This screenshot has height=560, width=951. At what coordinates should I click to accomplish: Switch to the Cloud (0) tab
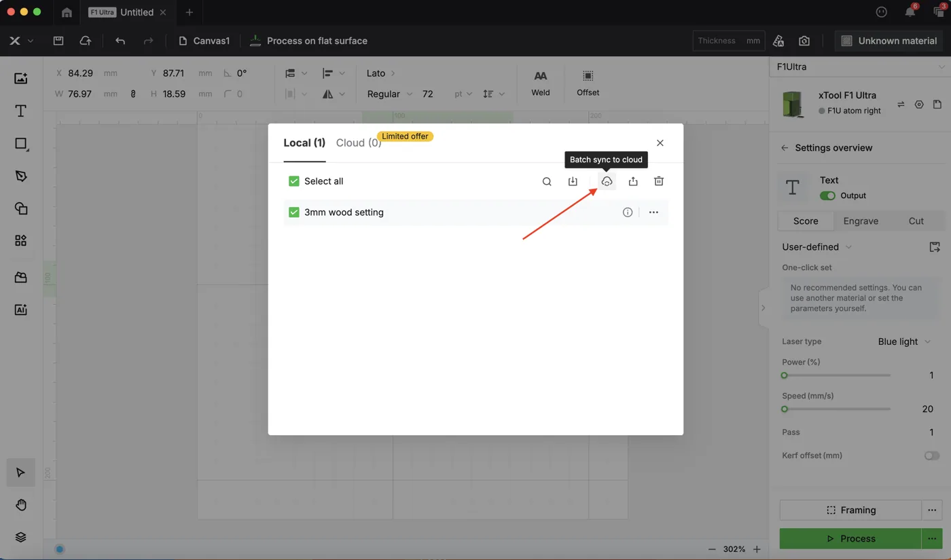(359, 143)
